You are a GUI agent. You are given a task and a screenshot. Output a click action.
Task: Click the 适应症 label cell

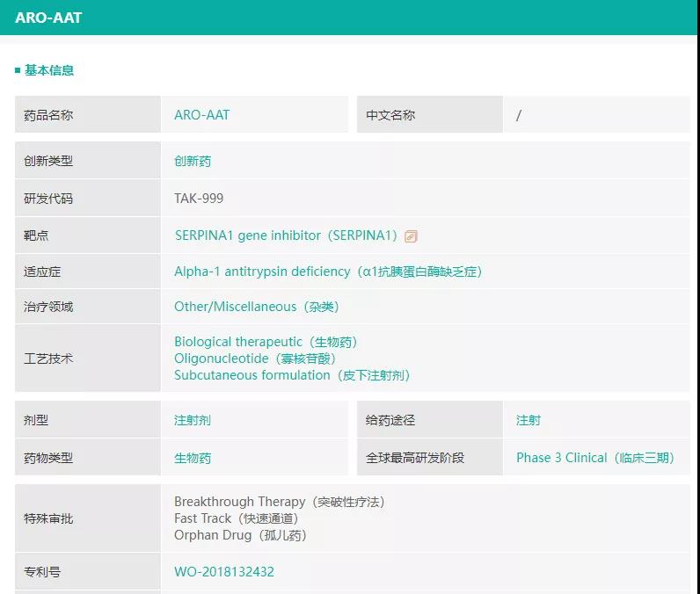88,272
